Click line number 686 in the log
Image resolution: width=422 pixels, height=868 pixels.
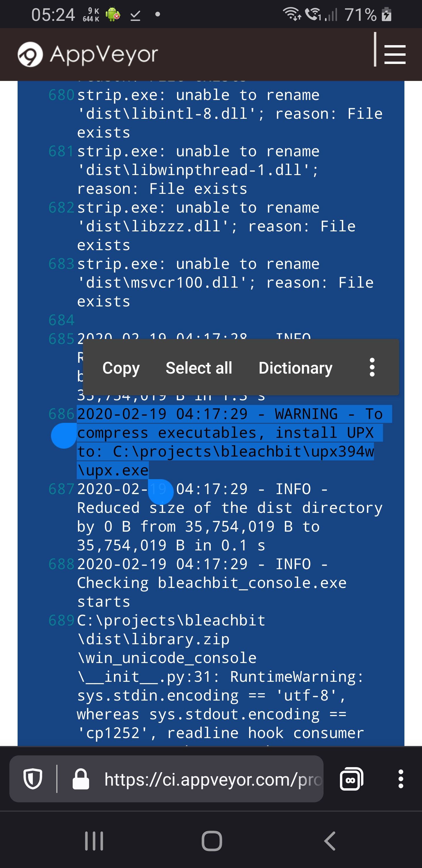click(62, 414)
